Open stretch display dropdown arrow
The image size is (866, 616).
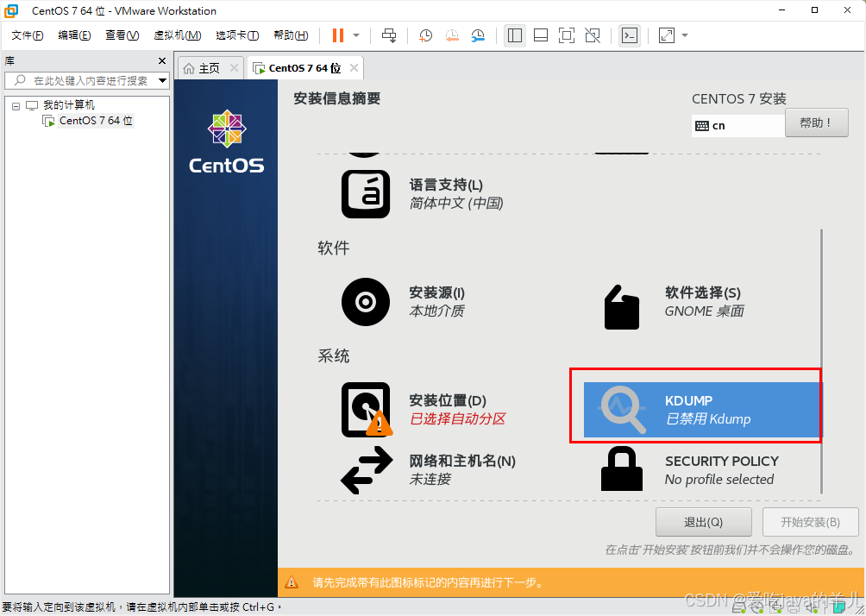click(685, 36)
